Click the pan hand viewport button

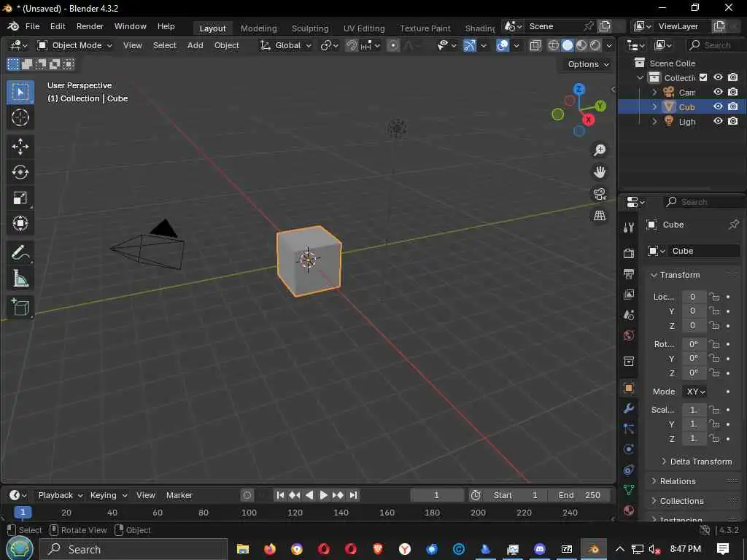tap(600, 172)
